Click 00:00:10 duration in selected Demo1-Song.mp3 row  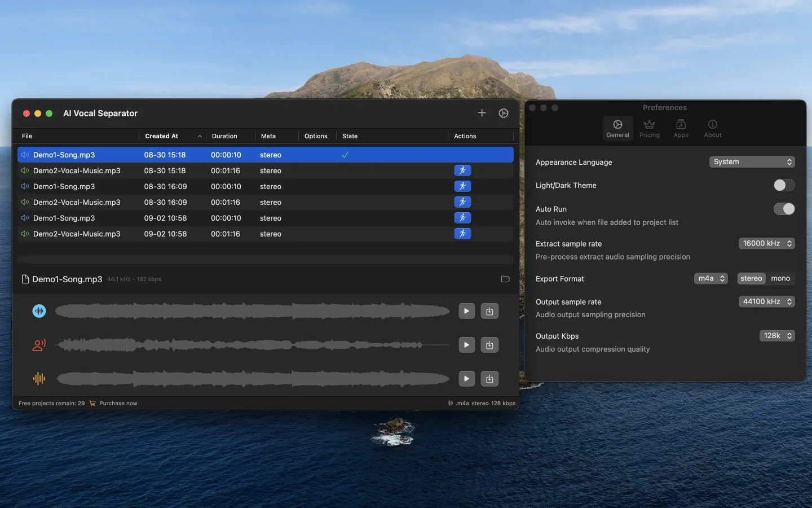pyautogui.click(x=226, y=155)
